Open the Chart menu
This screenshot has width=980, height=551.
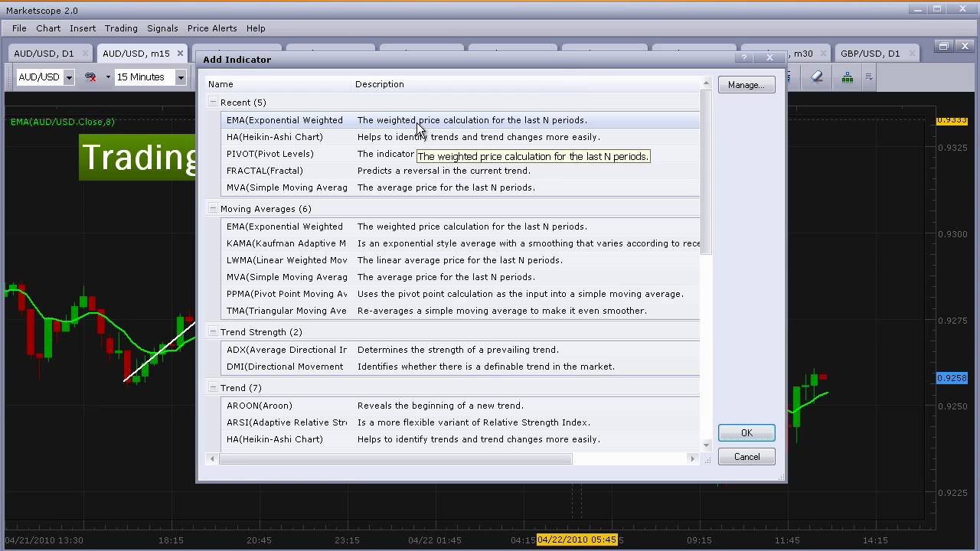(48, 28)
